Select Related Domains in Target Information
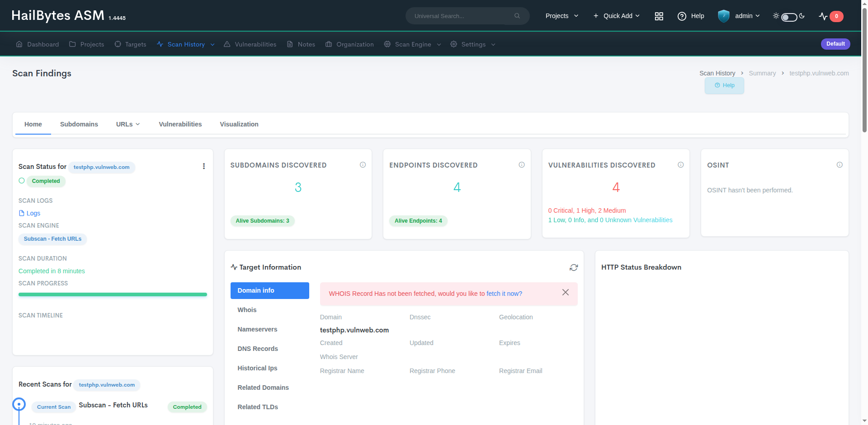The image size is (868, 425). coord(270,388)
